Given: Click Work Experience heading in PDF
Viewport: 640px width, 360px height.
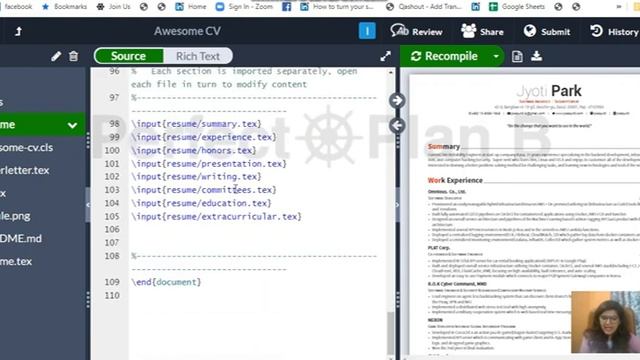Looking at the screenshot, I should [x=455, y=180].
